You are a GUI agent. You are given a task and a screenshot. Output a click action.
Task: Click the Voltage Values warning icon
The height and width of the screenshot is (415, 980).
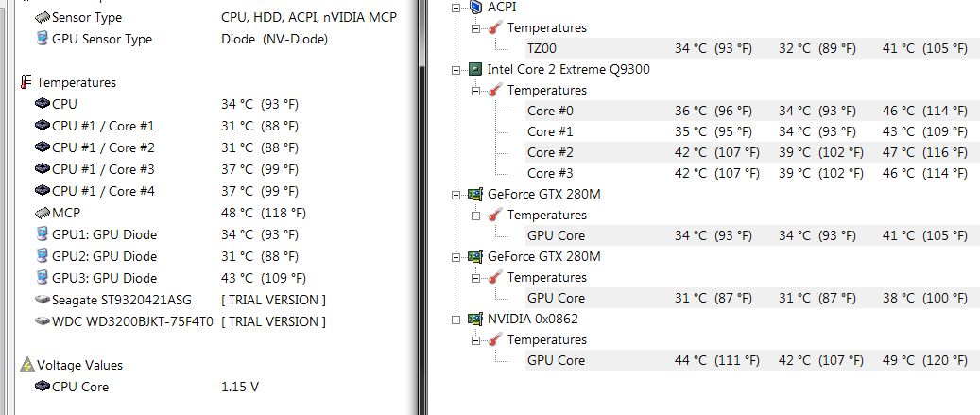pos(26,364)
